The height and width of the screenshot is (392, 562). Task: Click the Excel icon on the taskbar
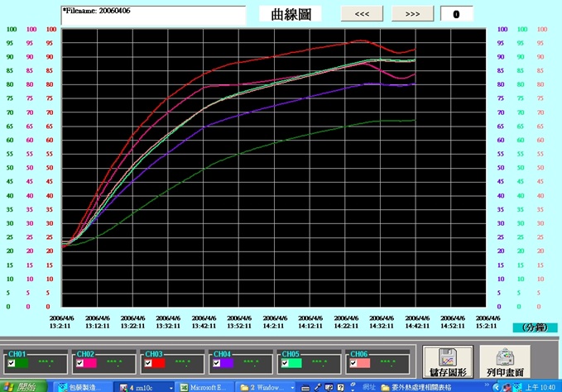click(x=185, y=388)
